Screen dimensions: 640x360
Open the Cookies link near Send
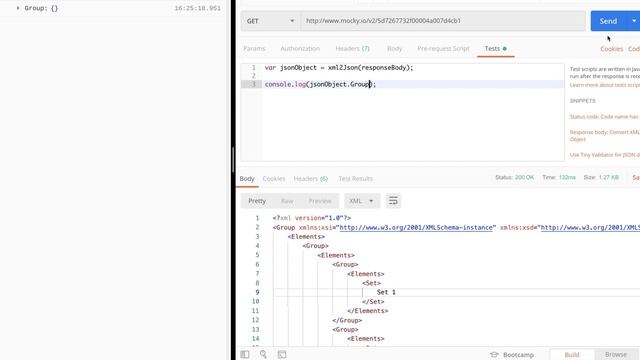pos(611,49)
